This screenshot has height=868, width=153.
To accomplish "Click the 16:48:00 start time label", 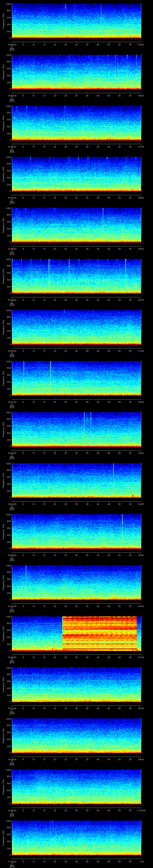I will pyautogui.click(x=12, y=249).
